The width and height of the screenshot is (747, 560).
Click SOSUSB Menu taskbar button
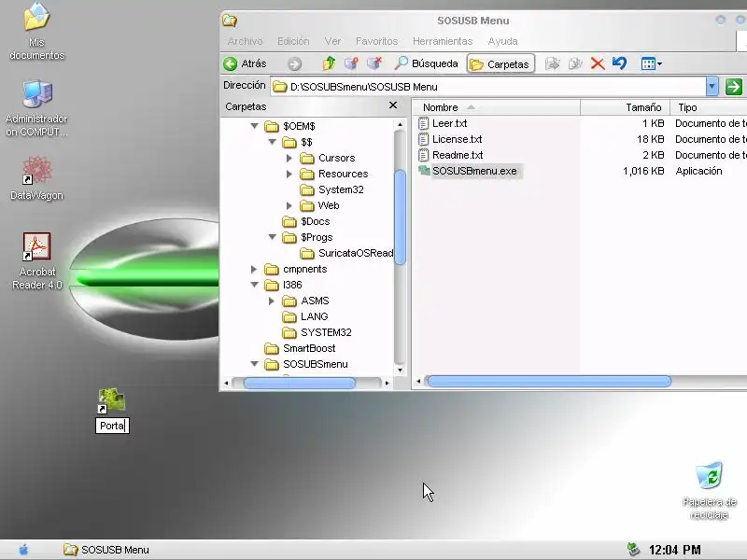click(106, 550)
